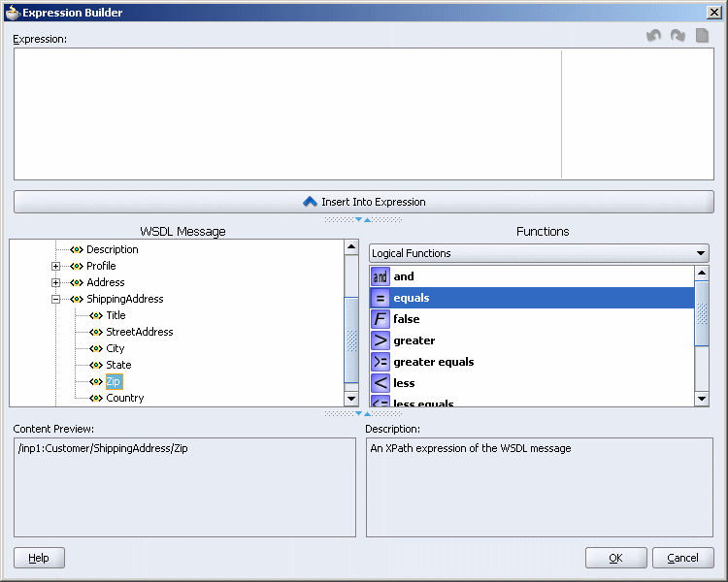Select the 'greater' function row
Viewport: 728px width, 582px height.
(x=532, y=340)
